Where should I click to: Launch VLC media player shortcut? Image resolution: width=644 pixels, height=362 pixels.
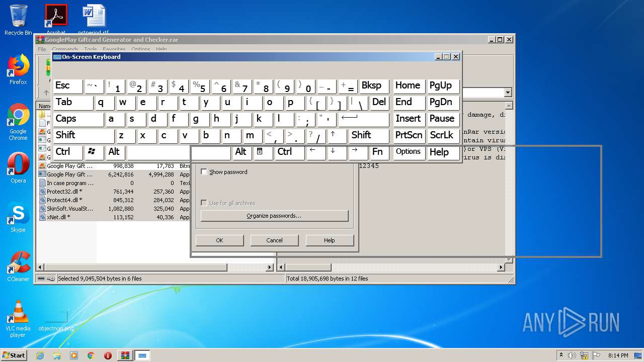(18, 318)
